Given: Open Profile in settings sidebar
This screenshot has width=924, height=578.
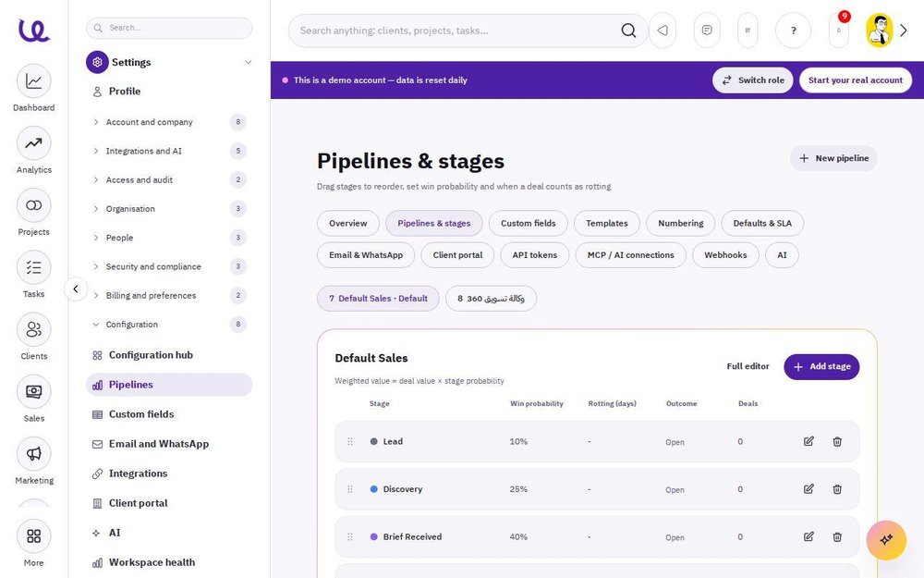Looking at the screenshot, I should point(170,92).
